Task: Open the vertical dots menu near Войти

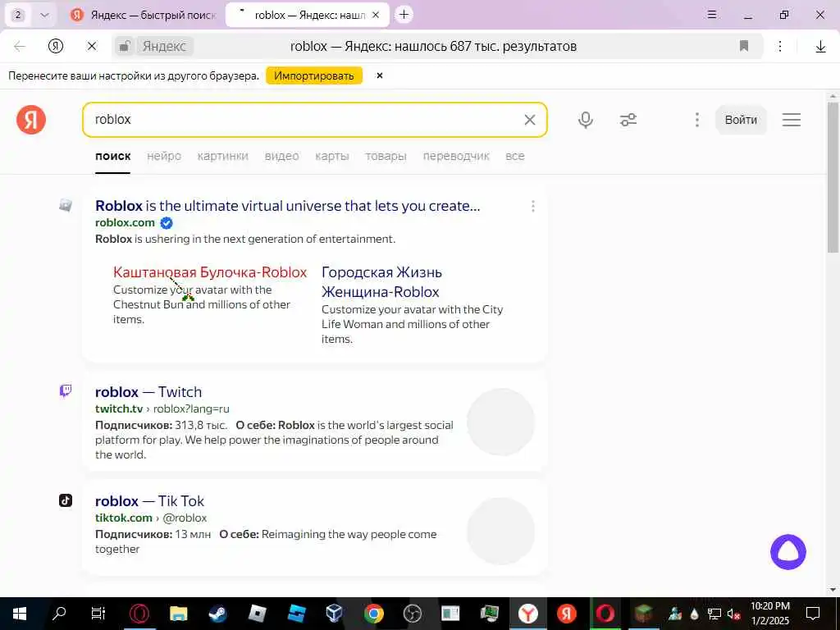Action: pyautogui.click(x=697, y=120)
